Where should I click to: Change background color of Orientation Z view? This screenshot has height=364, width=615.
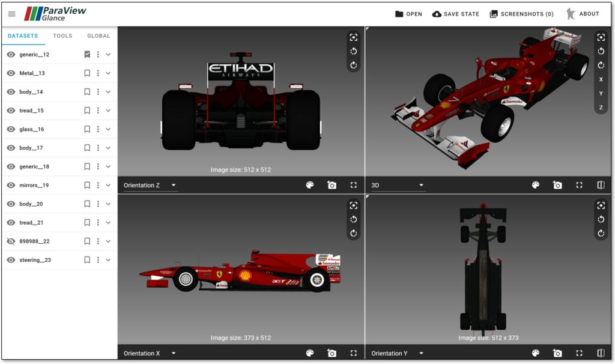click(310, 185)
